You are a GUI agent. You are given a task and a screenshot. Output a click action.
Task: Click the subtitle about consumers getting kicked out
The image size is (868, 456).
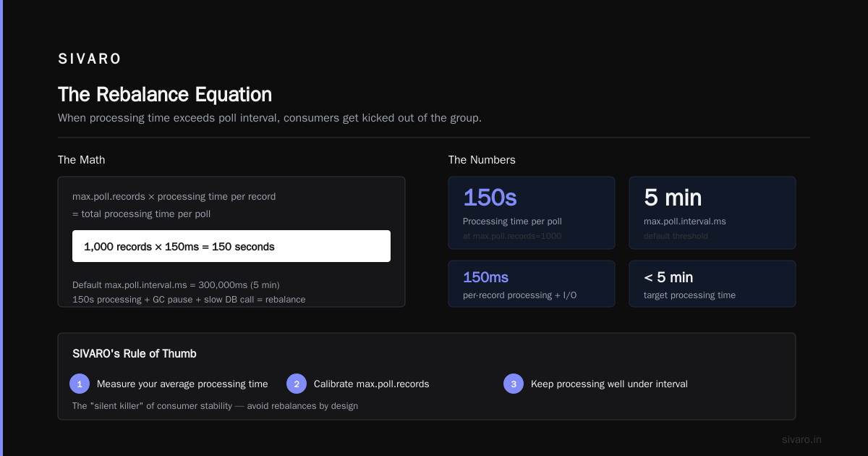pyautogui.click(x=270, y=117)
